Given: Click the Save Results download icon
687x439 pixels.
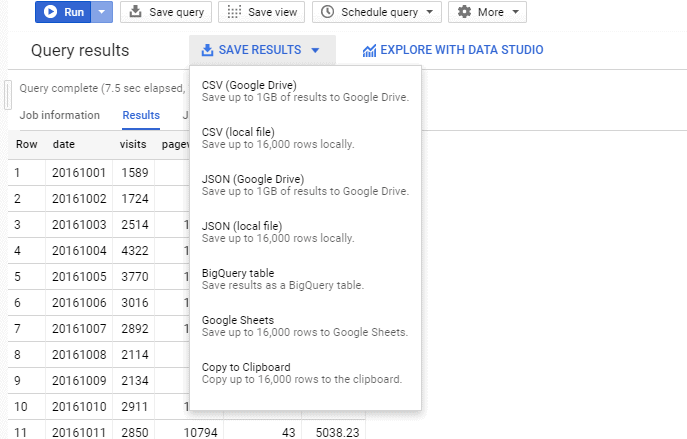Looking at the screenshot, I should click(x=207, y=50).
